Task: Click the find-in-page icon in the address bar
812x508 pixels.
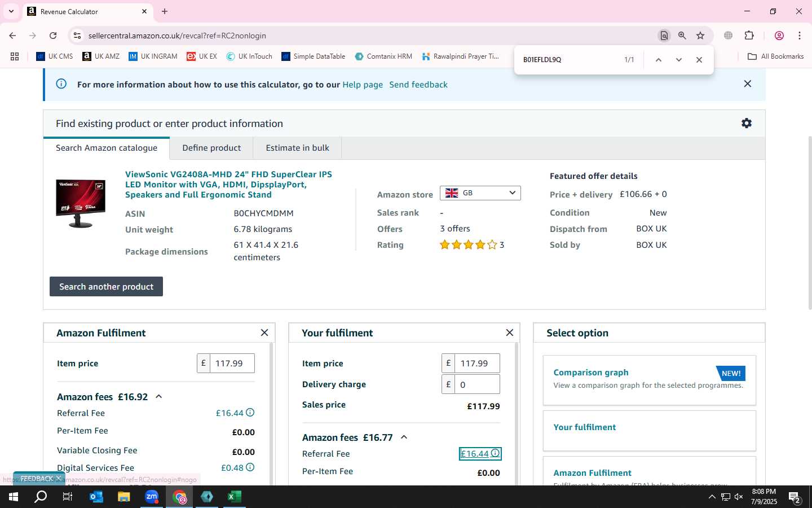Action: (x=664, y=36)
